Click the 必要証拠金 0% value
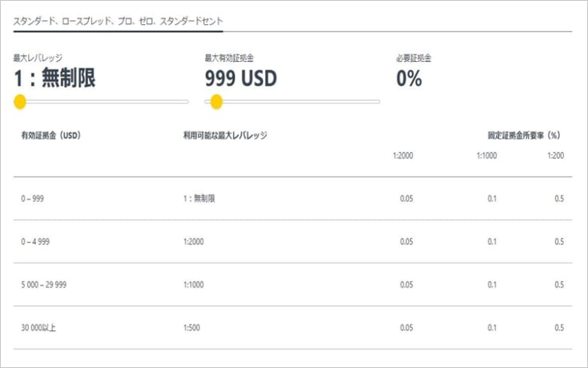 coord(409,78)
